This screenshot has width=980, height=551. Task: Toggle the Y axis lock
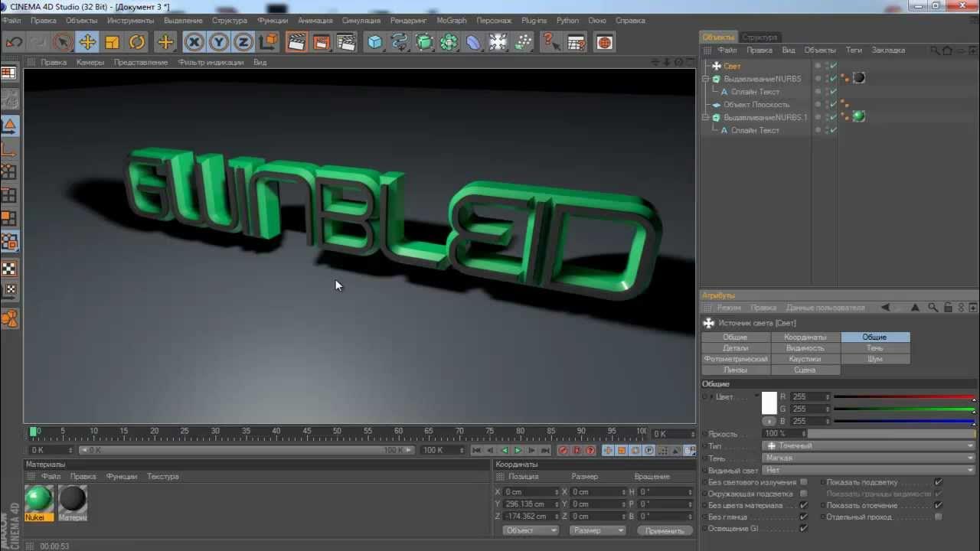click(x=219, y=43)
